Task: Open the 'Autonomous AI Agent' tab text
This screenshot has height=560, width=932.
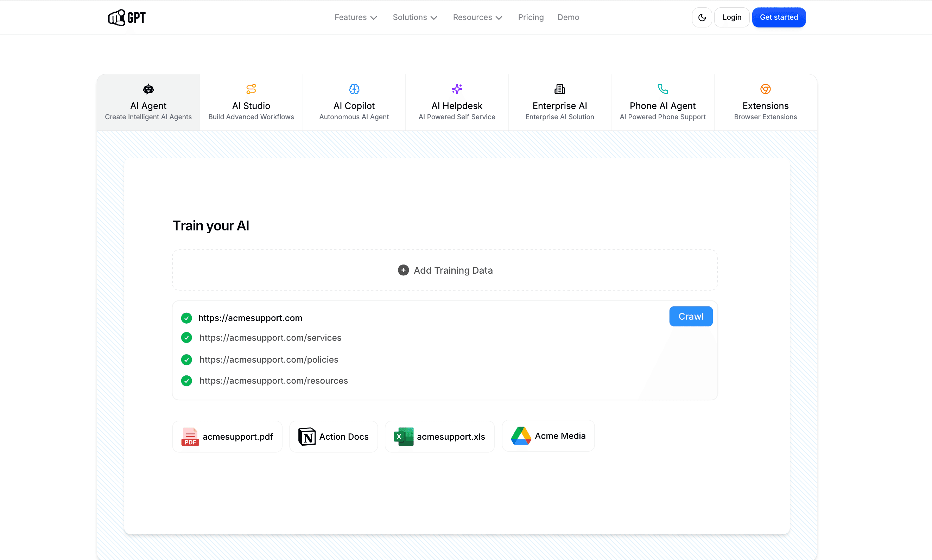Action: click(x=354, y=117)
